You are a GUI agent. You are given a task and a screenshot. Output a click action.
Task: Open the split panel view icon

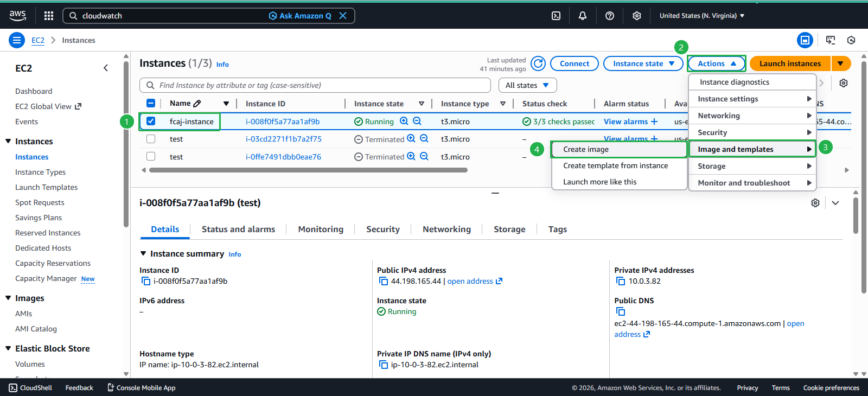tap(805, 40)
